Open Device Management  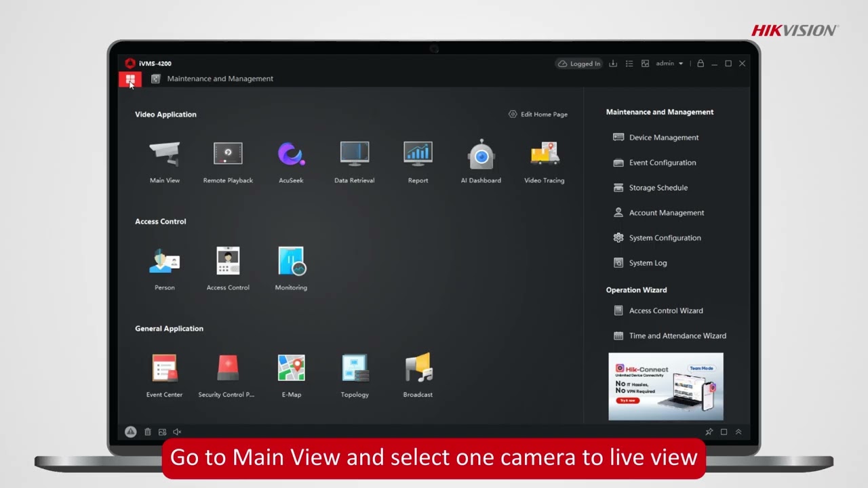tap(656, 138)
